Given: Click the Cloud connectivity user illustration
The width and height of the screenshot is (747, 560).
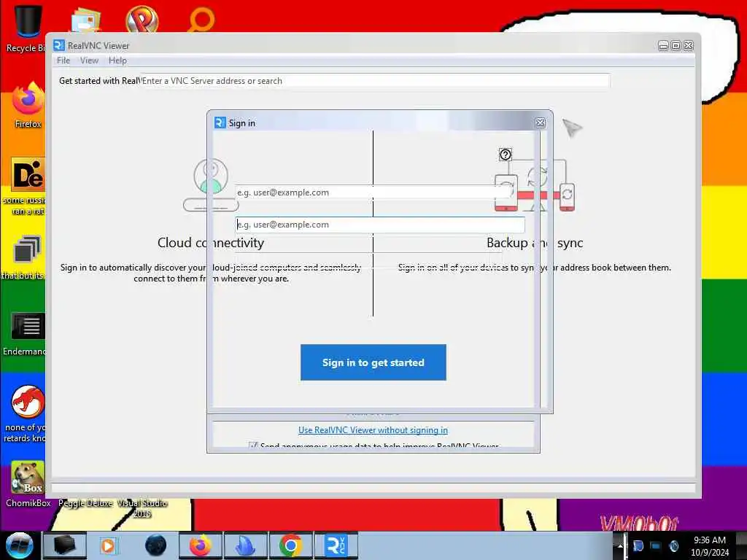Looking at the screenshot, I should click(x=211, y=184).
